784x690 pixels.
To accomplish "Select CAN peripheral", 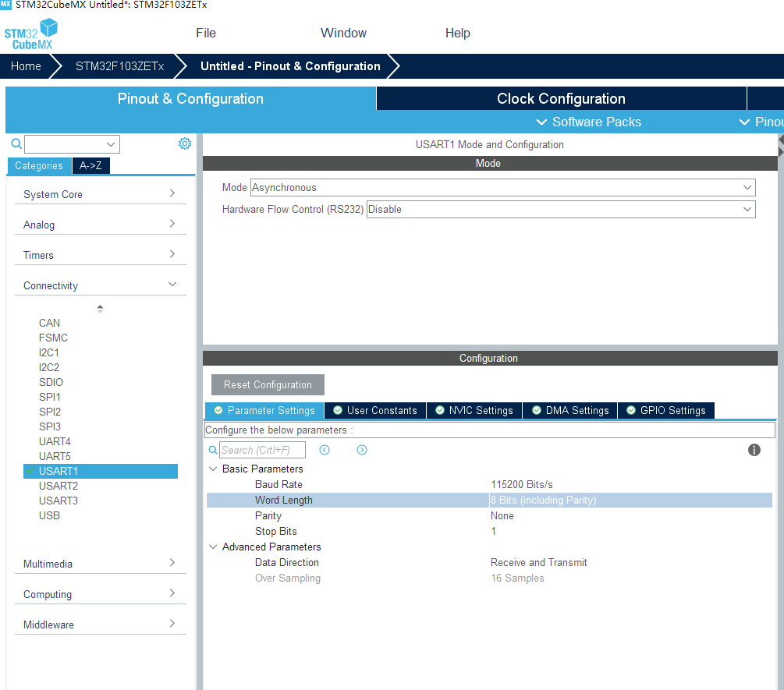I will (x=49, y=324).
